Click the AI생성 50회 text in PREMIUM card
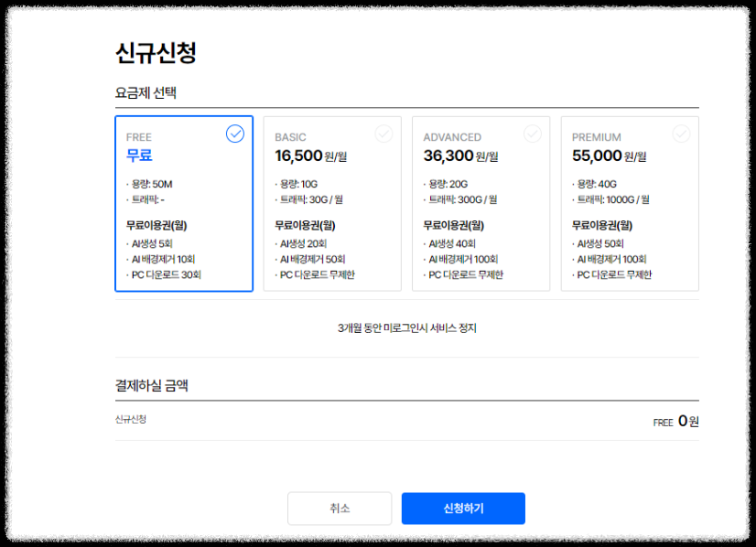Image resolution: width=756 pixels, height=547 pixels. pos(604,243)
